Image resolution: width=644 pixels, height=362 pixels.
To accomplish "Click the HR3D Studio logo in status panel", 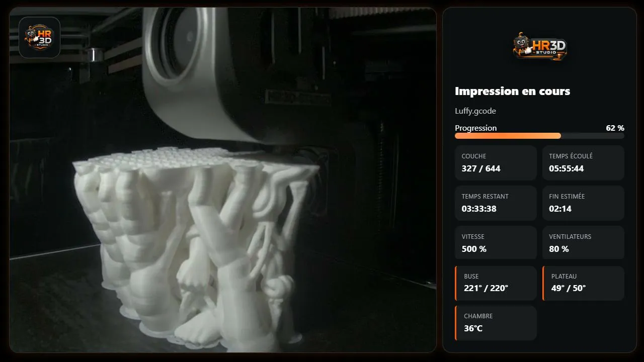I will click(540, 47).
